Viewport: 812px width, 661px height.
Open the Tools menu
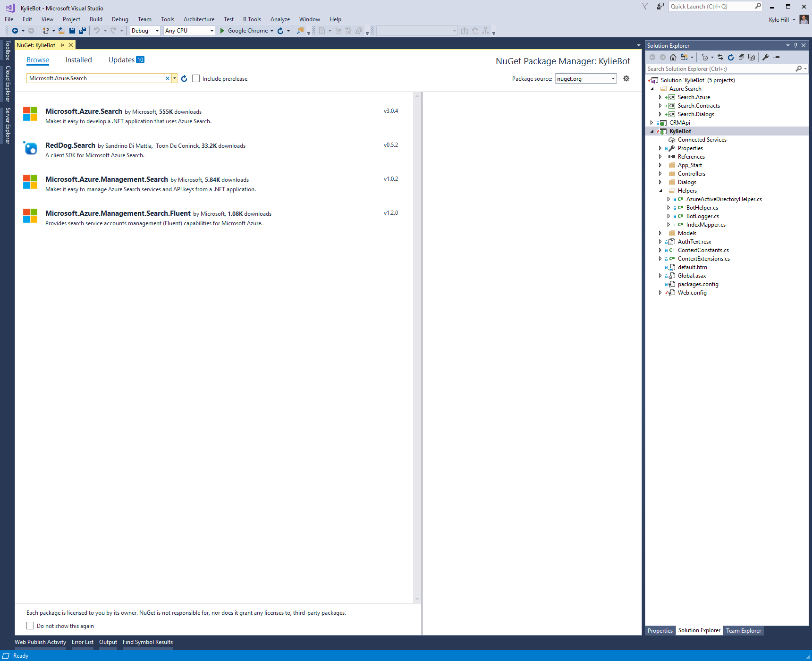(x=168, y=19)
